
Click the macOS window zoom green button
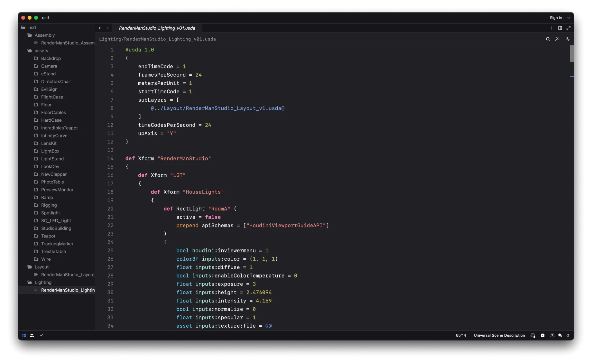[36, 18]
